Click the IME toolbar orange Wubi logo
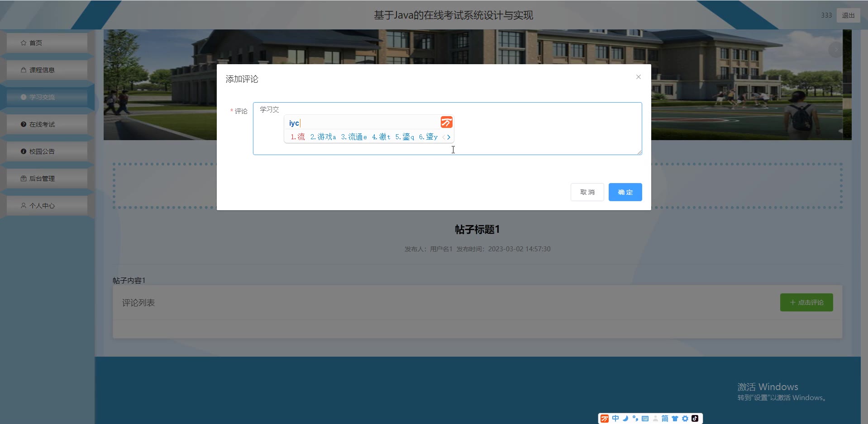Viewport: 868px width, 424px height. pos(605,419)
